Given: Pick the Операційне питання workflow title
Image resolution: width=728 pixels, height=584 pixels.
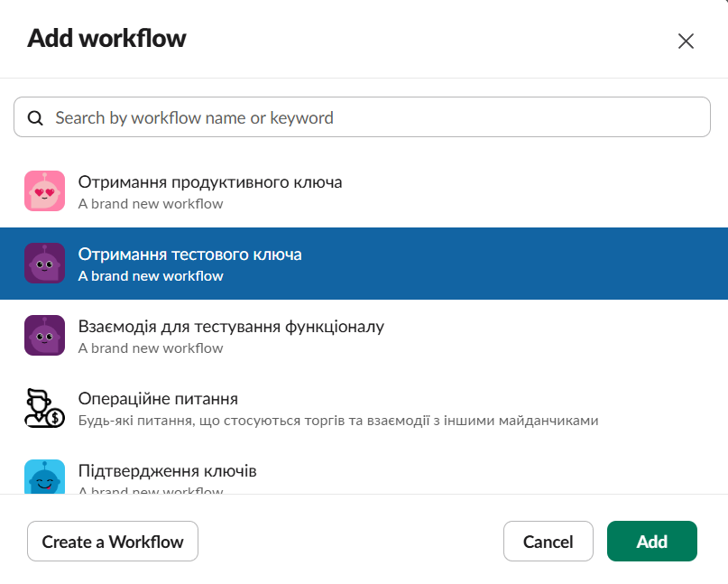Looking at the screenshot, I should [x=158, y=399].
